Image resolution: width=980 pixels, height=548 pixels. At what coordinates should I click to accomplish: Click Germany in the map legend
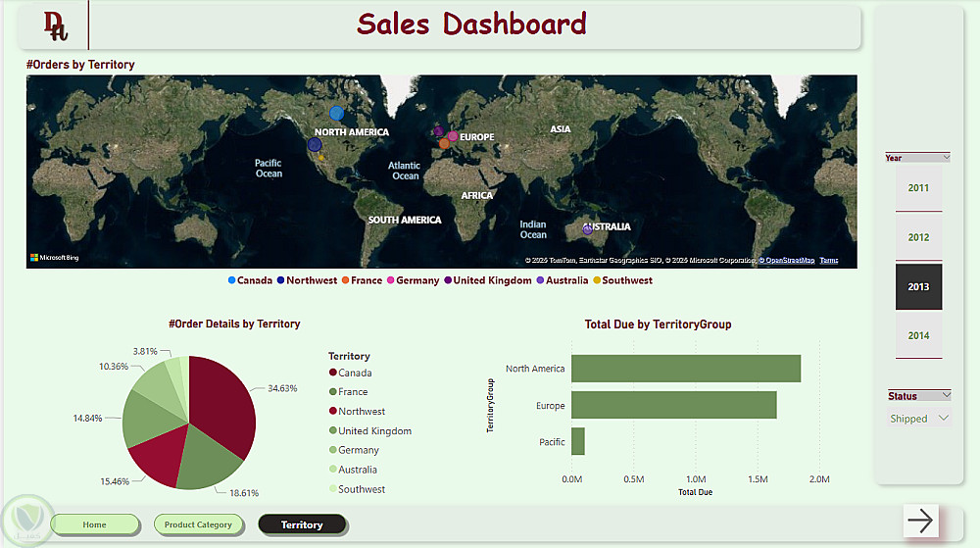coord(414,280)
